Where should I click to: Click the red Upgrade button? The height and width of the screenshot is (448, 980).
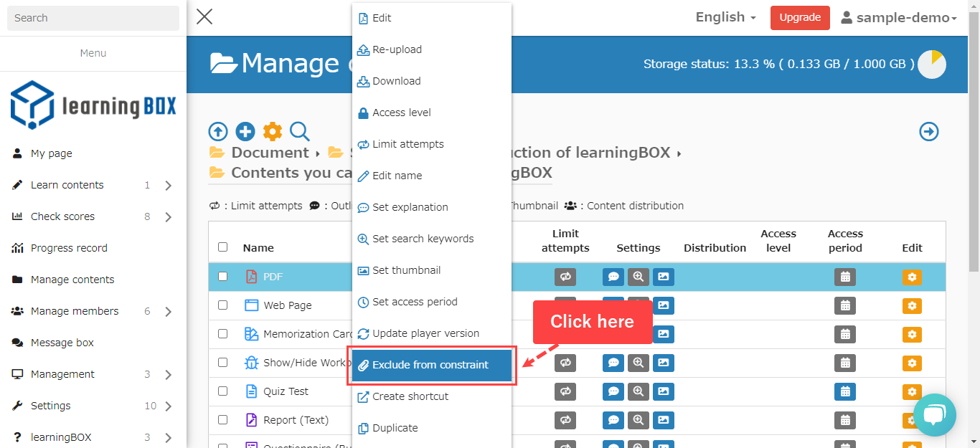coord(800,18)
